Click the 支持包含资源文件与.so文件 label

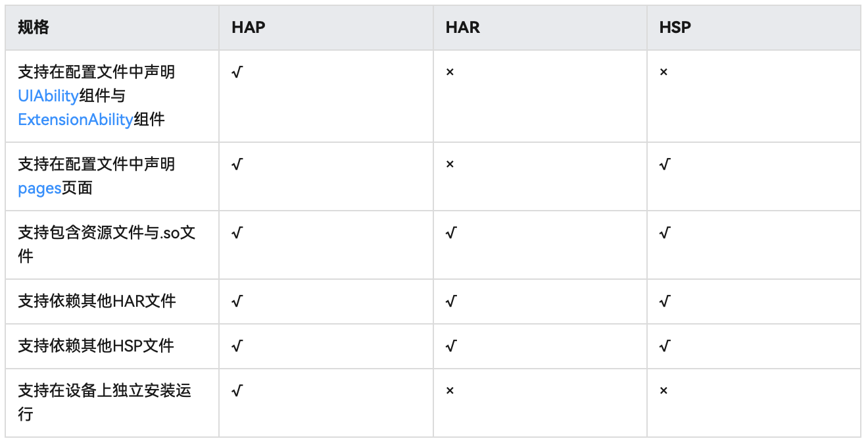coord(107,244)
